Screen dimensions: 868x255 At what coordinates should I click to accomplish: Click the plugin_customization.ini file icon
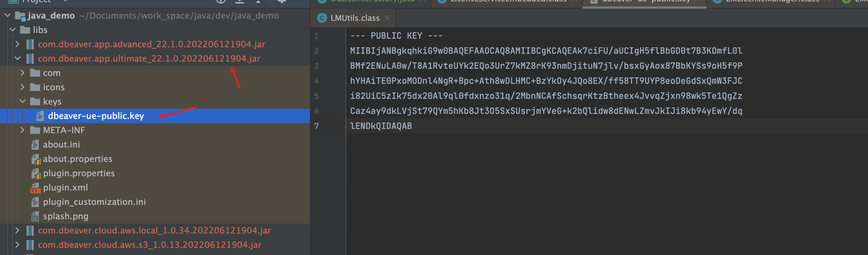tap(35, 202)
